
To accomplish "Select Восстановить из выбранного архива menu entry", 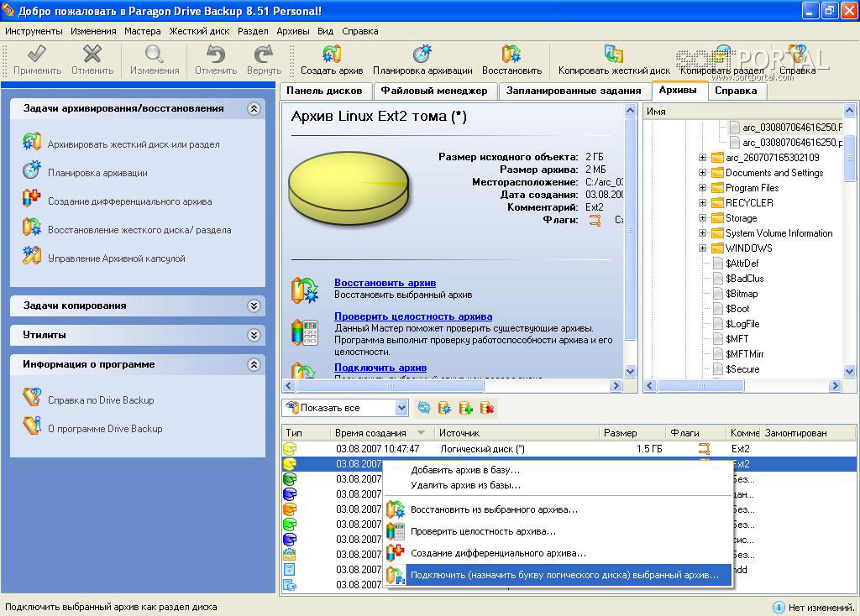I will (558, 509).
